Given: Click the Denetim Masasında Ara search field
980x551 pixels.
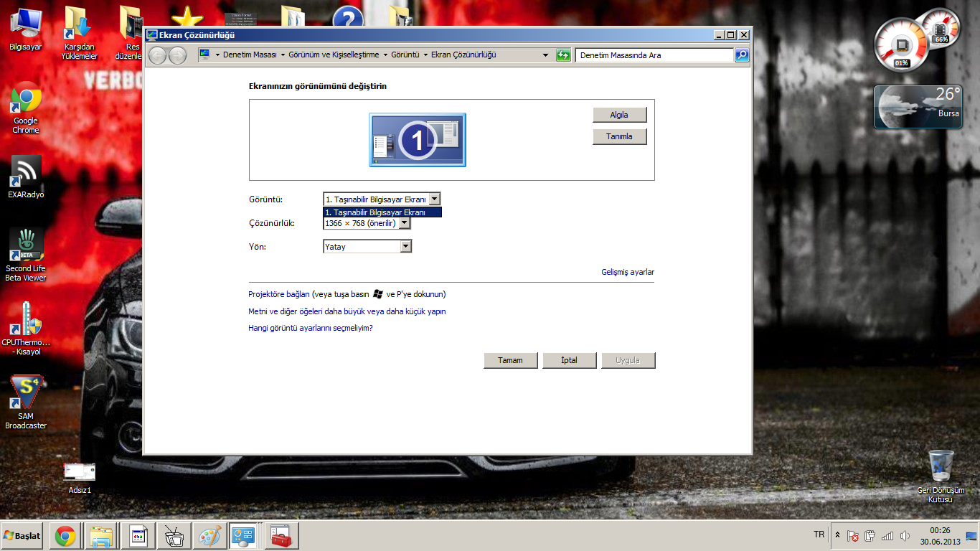Looking at the screenshot, I should tap(653, 55).
